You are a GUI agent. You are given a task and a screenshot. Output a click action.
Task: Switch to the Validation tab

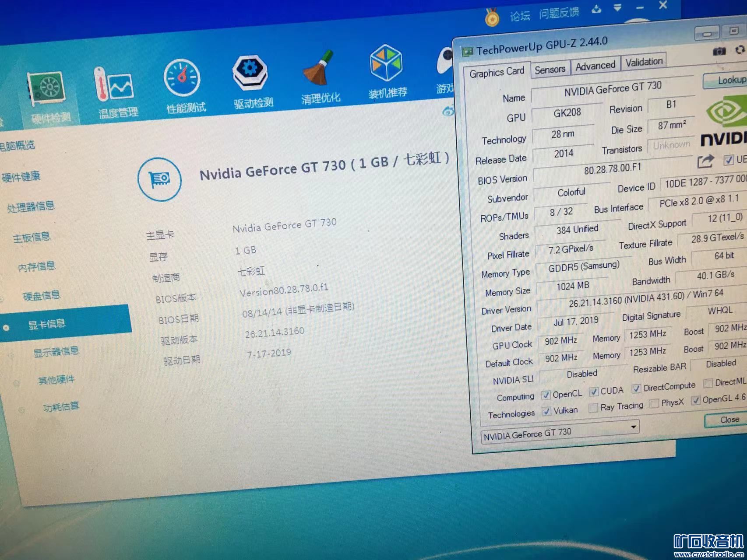point(644,62)
